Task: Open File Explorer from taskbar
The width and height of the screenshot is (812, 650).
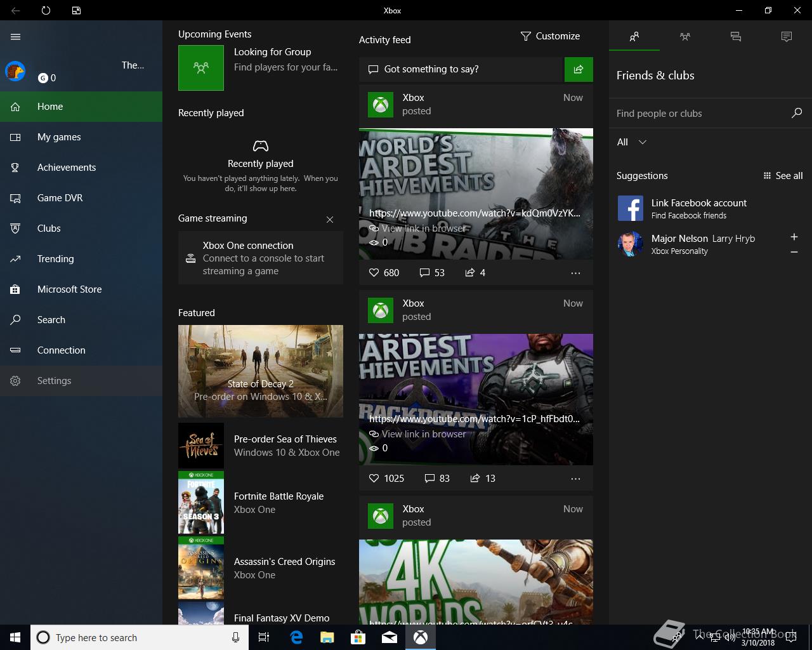Action: [327, 637]
